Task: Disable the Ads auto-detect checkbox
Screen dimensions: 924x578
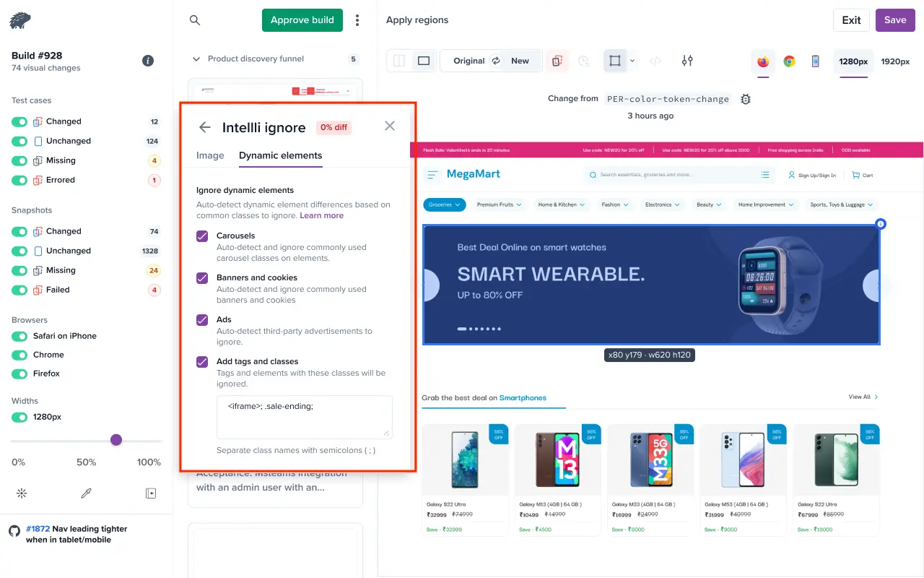Action: pyautogui.click(x=201, y=319)
